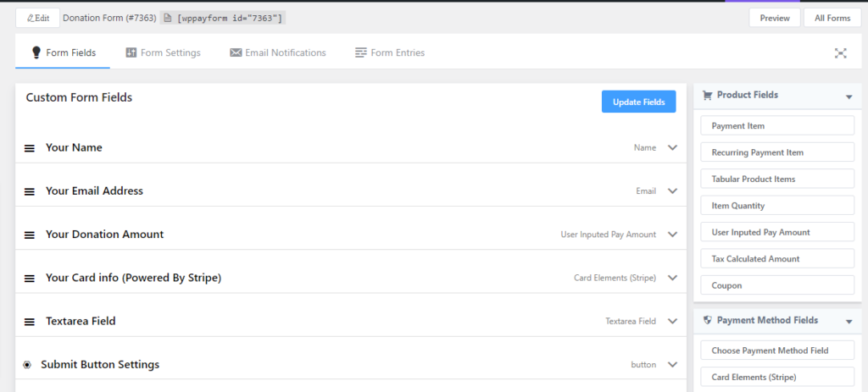Add a Tax Calculated Amount field
This screenshot has width=868, height=392.
[x=777, y=258]
